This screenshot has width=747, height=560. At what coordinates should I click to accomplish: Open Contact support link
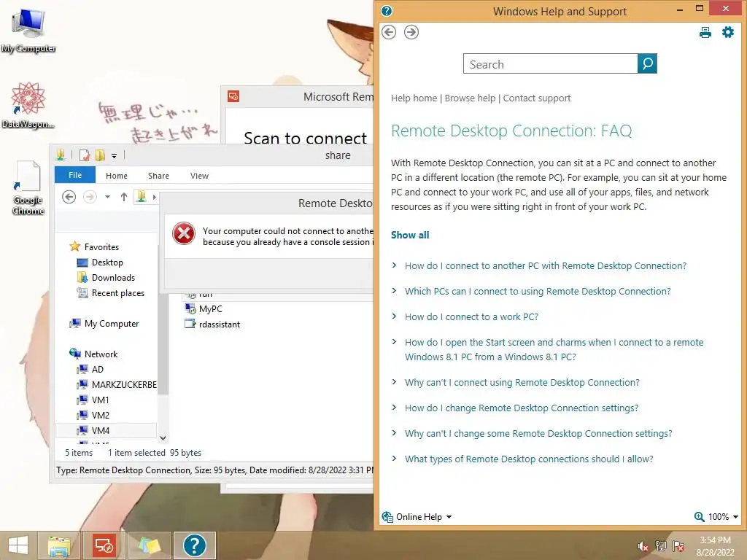[x=536, y=98]
